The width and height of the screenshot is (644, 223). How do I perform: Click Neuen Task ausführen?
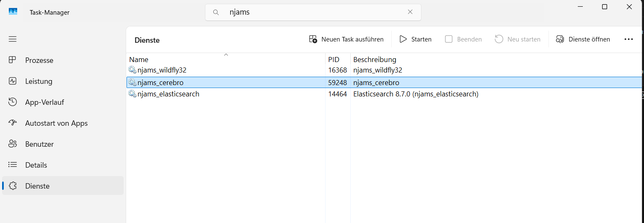346,39
